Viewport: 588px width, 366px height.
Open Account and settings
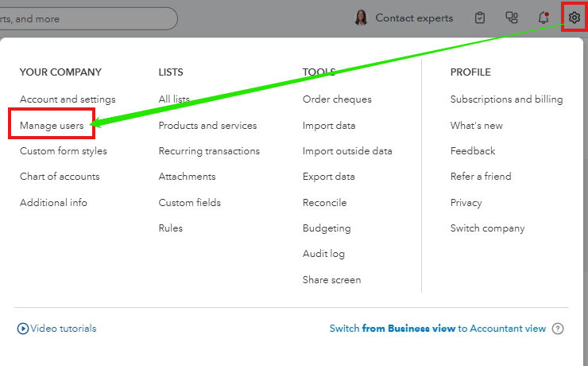(x=68, y=99)
